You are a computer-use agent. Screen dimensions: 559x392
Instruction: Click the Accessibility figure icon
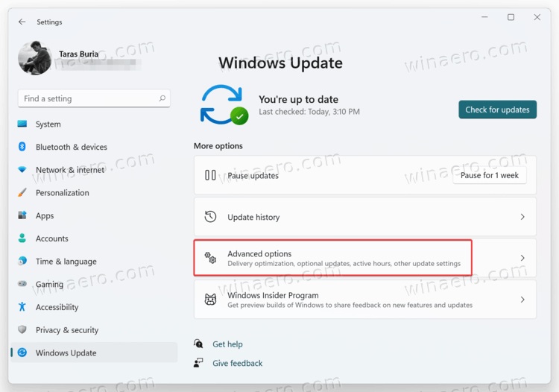pyautogui.click(x=22, y=306)
